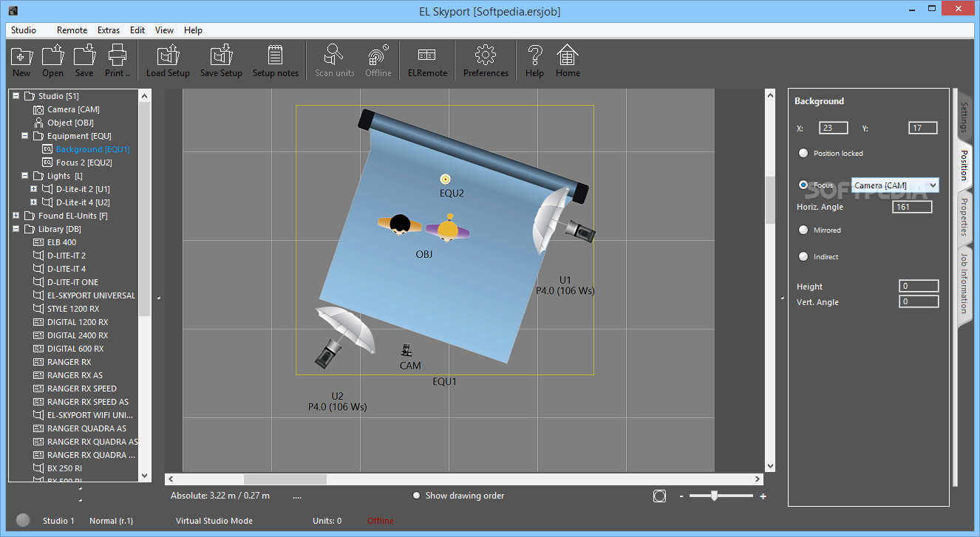
Task: Click the X position input field
Action: [833, 128]
